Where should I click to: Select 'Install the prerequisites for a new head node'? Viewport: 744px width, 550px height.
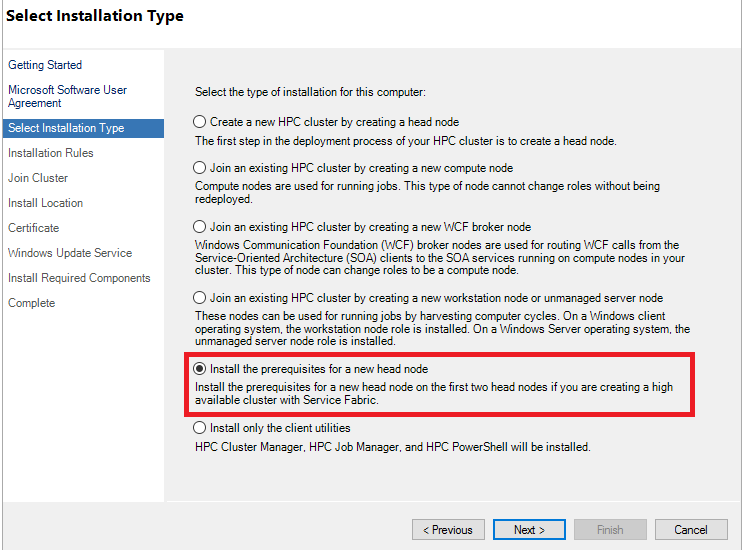click(x=200, y=369)
